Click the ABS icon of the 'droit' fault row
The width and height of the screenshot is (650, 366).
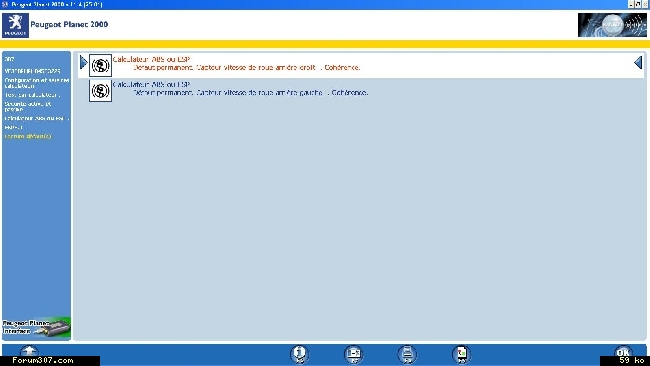click(100, 65)
